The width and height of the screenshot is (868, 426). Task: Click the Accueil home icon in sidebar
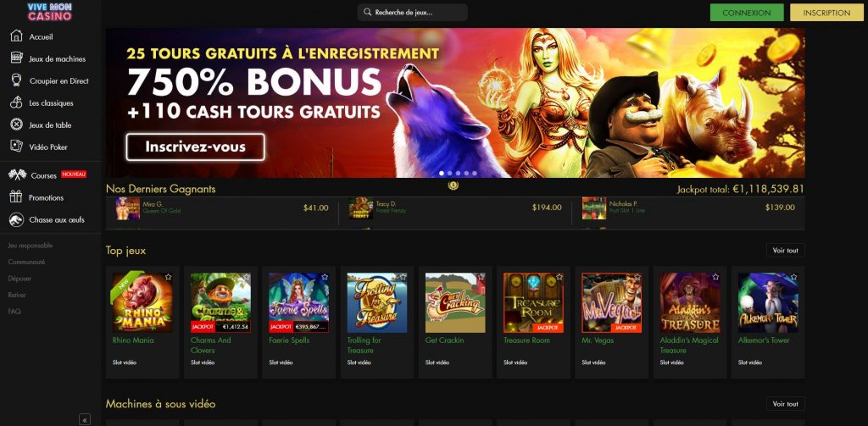pos(17,36)
